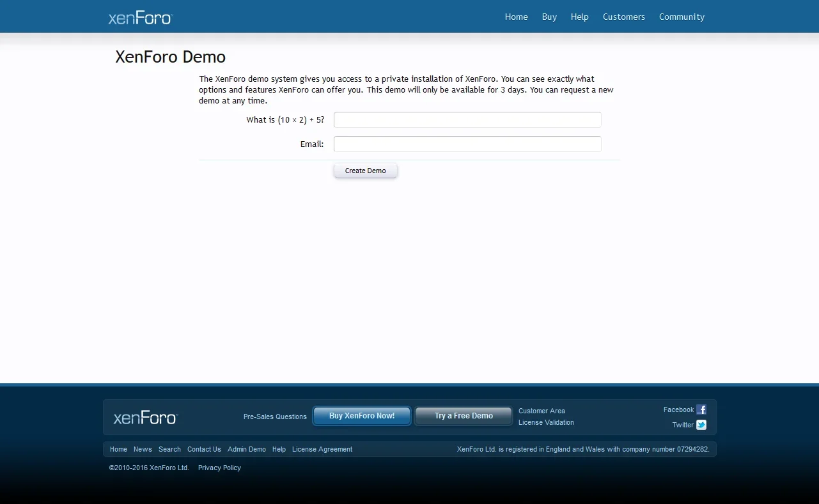Go to Home in top navigation
Screen dimensions: 819x504
516,17
